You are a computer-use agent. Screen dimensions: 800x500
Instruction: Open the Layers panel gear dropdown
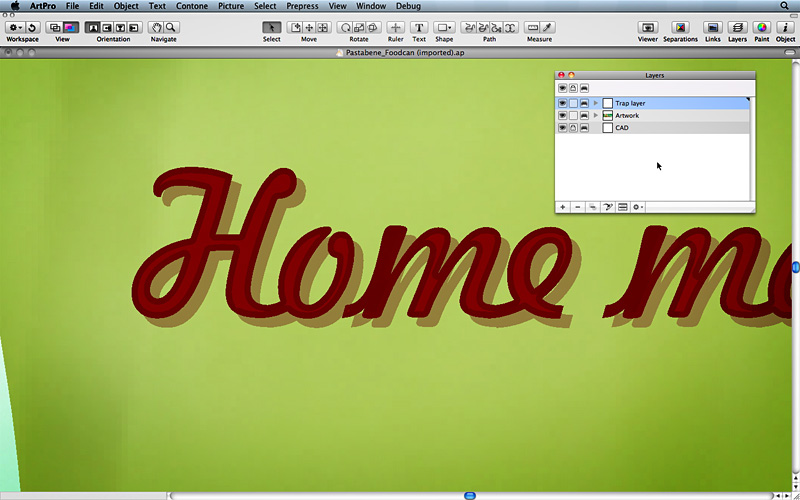pyautogui.click(x=637, y=207)
